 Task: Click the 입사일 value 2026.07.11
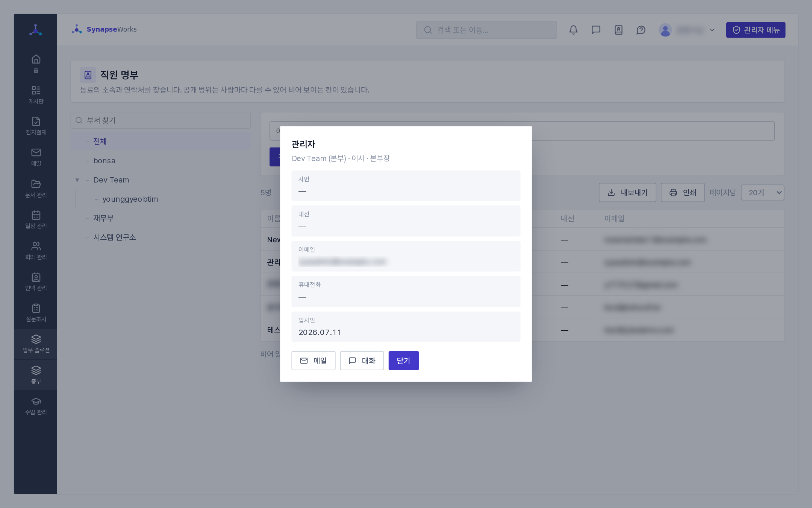pos(320,332)
